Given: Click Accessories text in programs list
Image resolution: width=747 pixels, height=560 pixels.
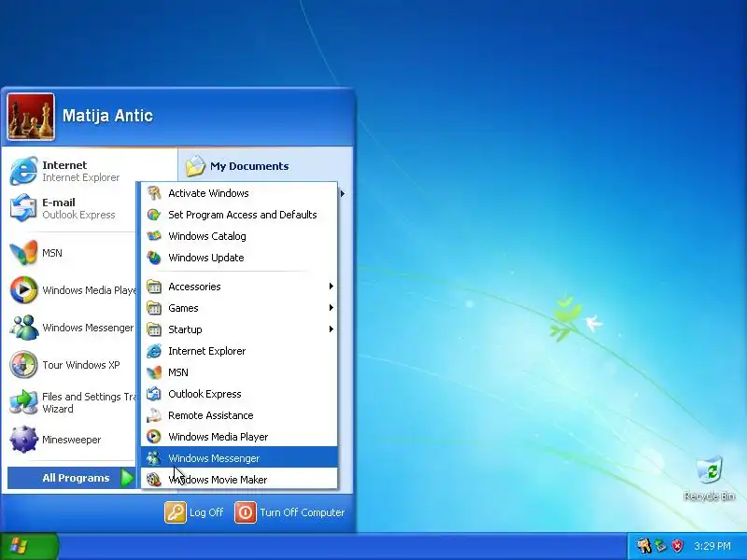Looking at the screenshot, I should (194, 287).
